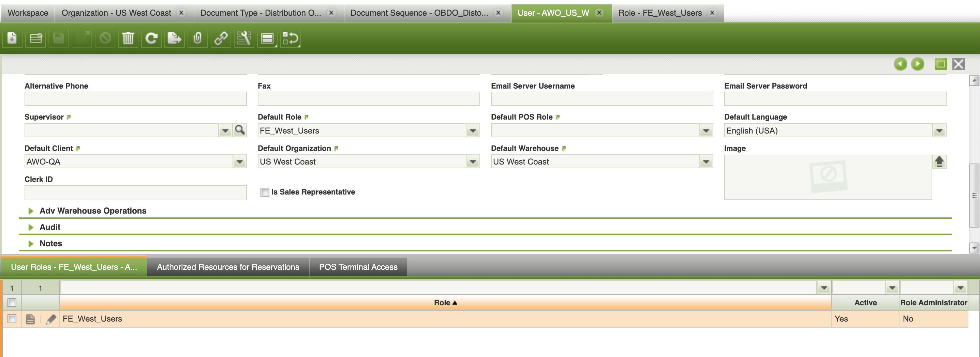Click the form scrollbar up arrow
980x357 pixels.
coord(974,80)
